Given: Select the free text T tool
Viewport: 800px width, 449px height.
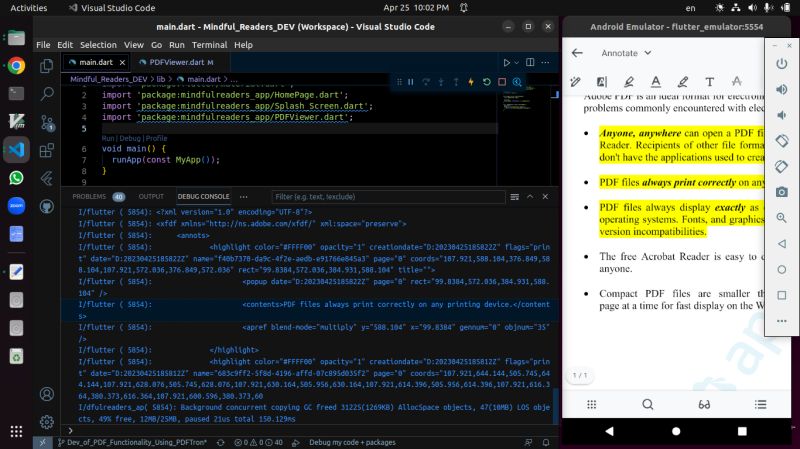Looking at the screenshot, I should [x=709, y=82].
